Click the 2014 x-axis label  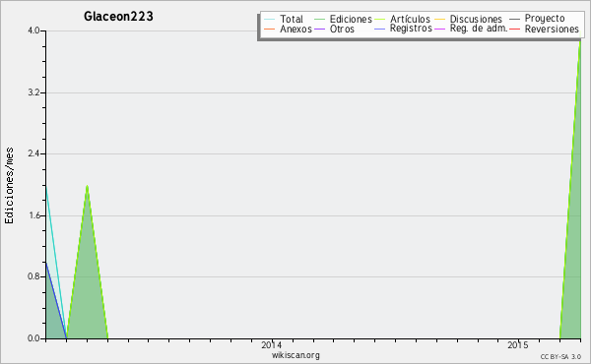(272, 344)
